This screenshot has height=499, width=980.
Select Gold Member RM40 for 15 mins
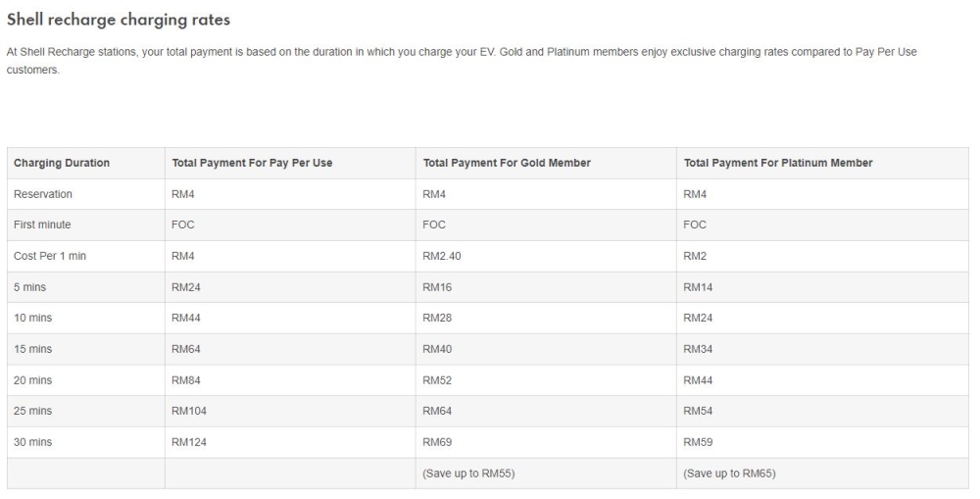pyautogui.click(x=437, y=349)
